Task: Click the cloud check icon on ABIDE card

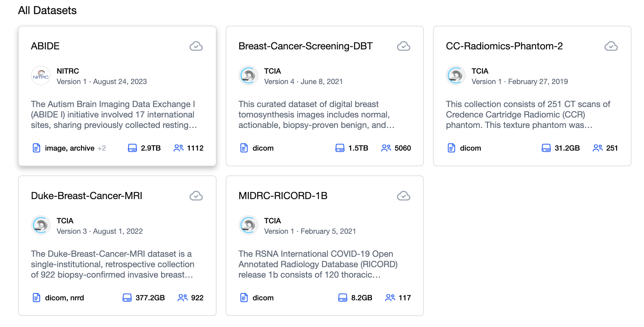Action: click(196, 46)
